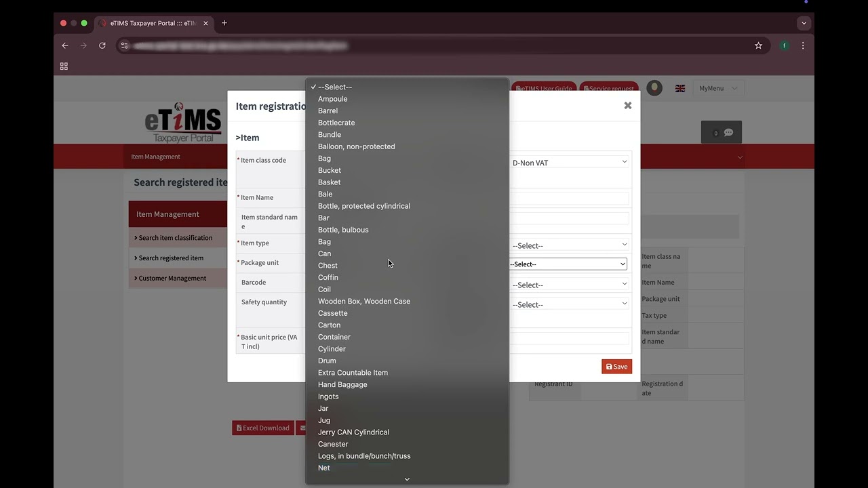Click the Service request button
Screen dimensions: 868x488
click(x=609, y=89)
